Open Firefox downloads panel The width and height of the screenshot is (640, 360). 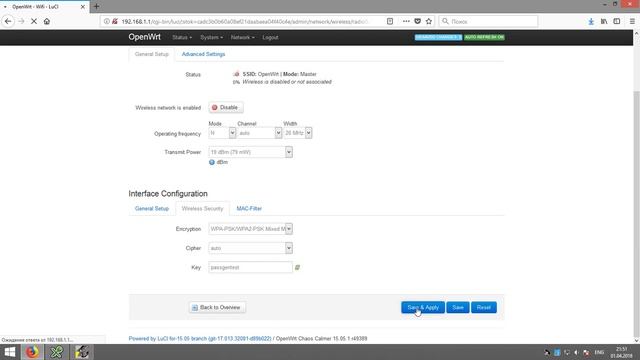click(x=591, y=21)
